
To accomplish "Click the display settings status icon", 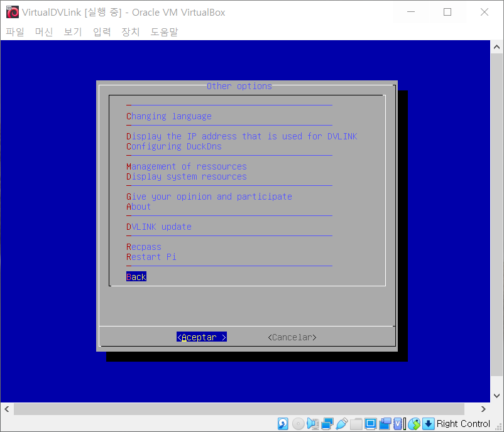I will coord(370,424).
